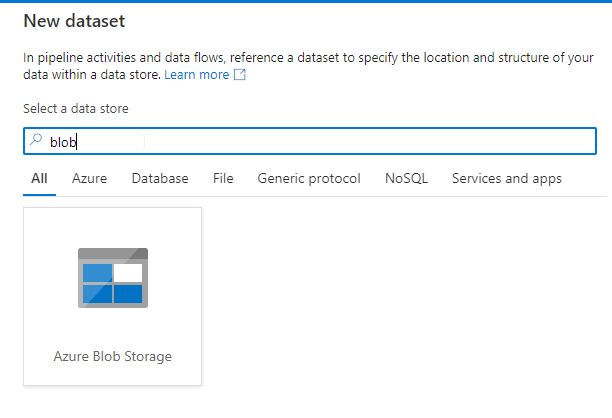
Task: Go to the NoSQL tab
Action: click(406, 179)
